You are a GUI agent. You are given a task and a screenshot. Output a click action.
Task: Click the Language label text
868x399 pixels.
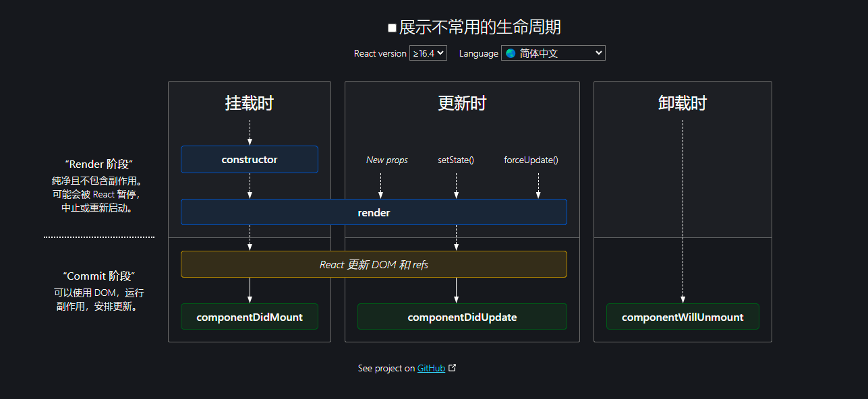pyautogui.click(x=479, y=53)
